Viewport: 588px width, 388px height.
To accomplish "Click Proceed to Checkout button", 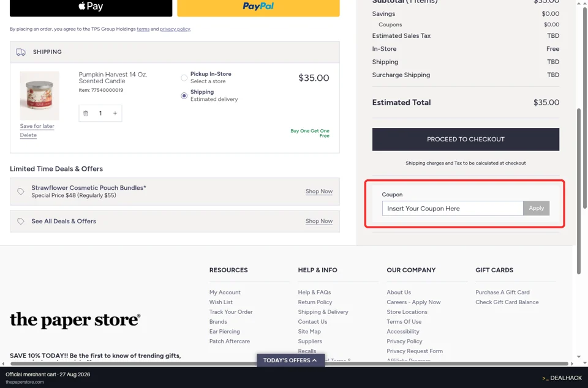I will (466, 140).
